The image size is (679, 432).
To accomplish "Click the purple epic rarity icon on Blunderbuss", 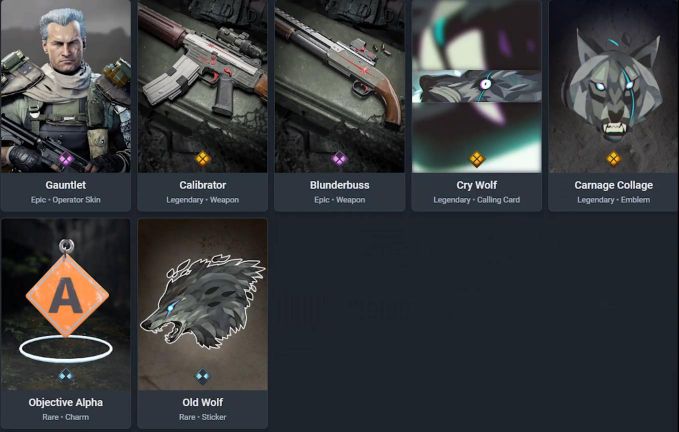I will pos(340,159).
